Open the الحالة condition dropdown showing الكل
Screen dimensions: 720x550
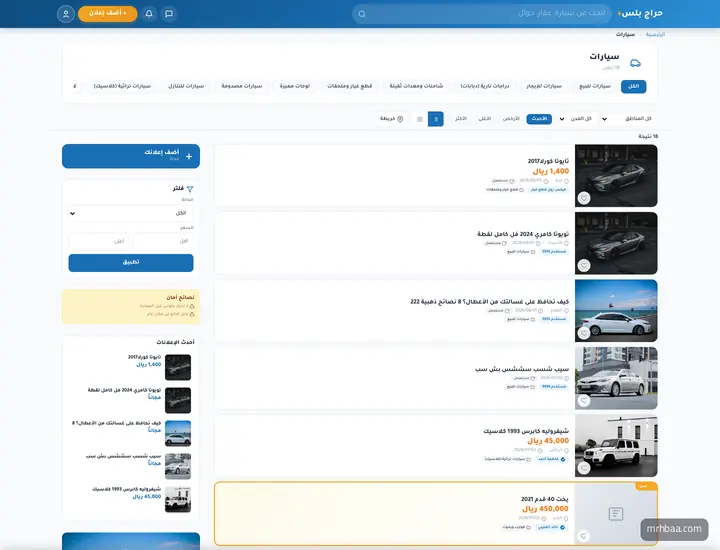[x=131, y=213]
